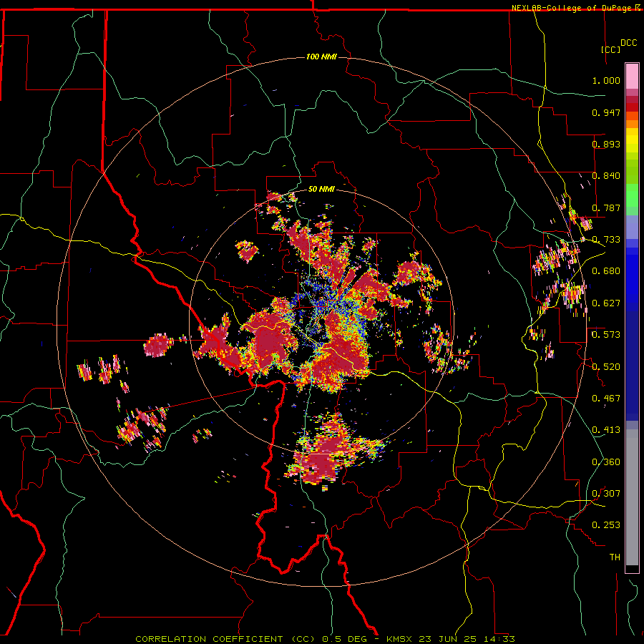
Task: Click the gray lower segment of color bar
Action: pos(632,497)
